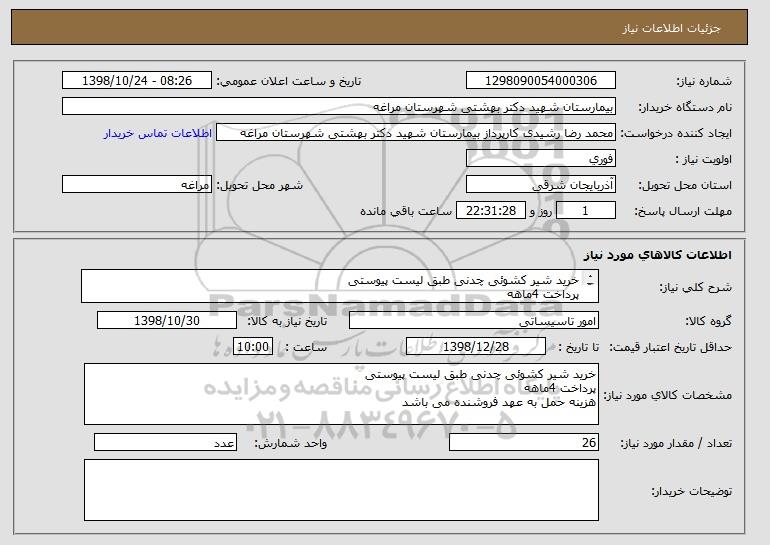Click the شهر محل تحویل field showing مراغه
Screen dimensions: 770x545
coord(136,185)
